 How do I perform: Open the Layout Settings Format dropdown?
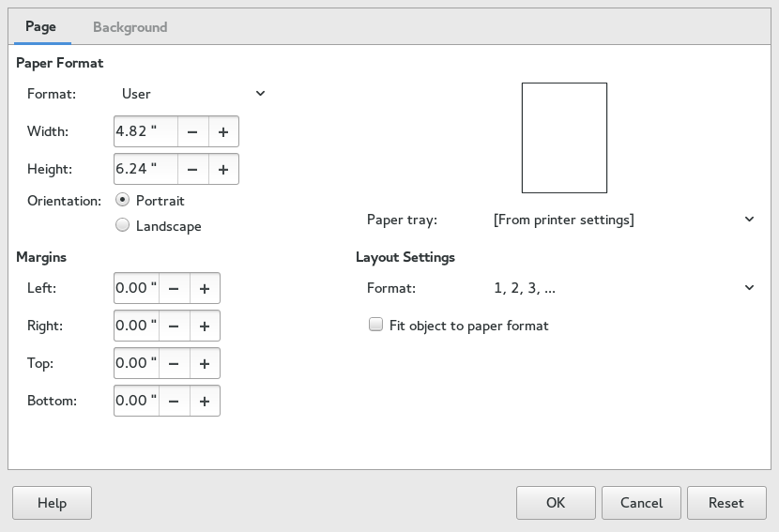pos(624,288)
